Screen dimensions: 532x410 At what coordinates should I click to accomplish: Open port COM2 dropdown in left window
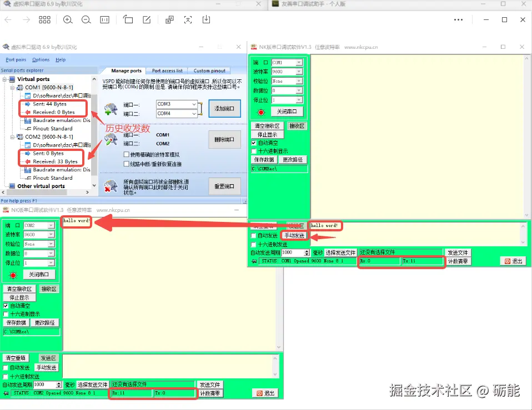[x=51, y=225]
